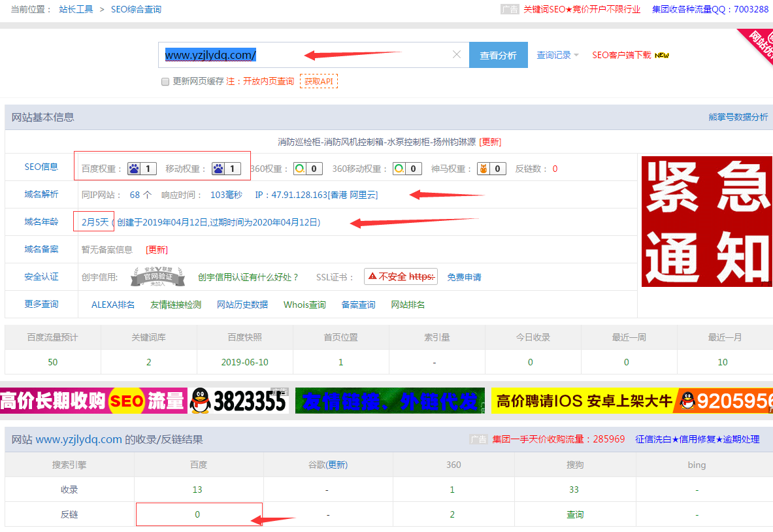
Task: Click 获取API button
Action: click(318, 82)
